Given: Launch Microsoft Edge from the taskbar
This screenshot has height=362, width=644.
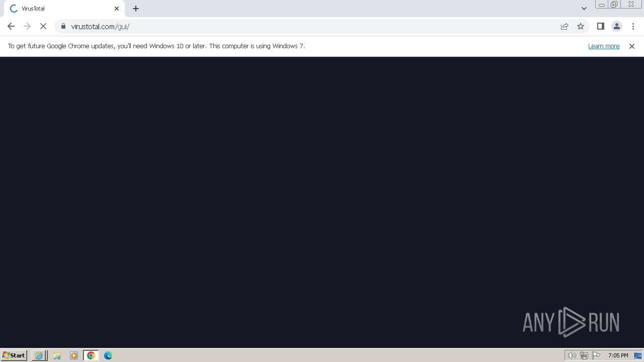Looking at the screenshot, I should click(108, 355).
